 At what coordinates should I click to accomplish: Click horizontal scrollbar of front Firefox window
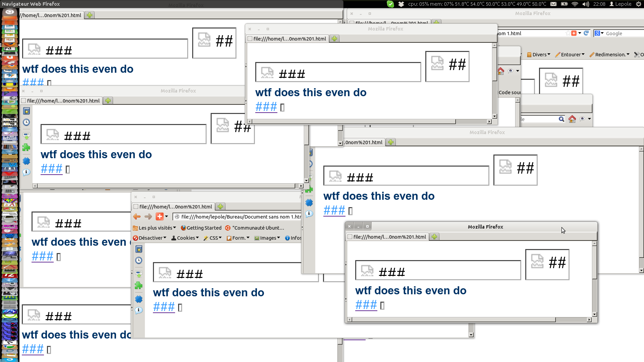coord(453,320)
